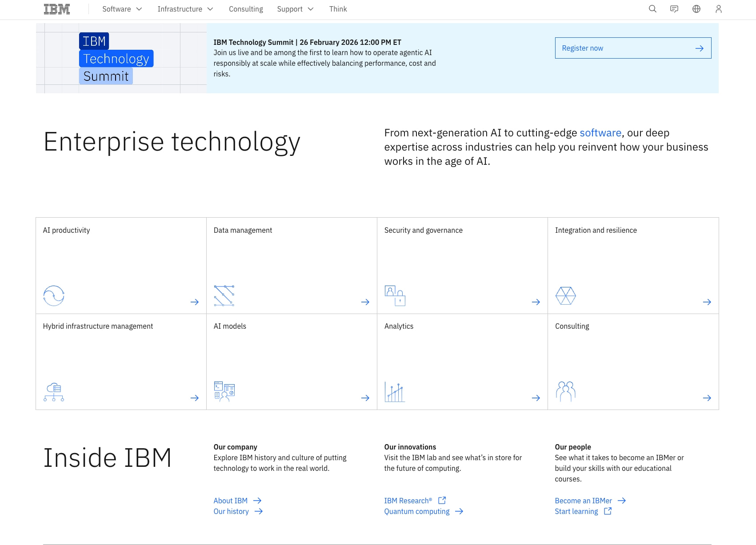Click the arrow next to About IBM
The image size is (756, 545).
click(x=257, y=501)
